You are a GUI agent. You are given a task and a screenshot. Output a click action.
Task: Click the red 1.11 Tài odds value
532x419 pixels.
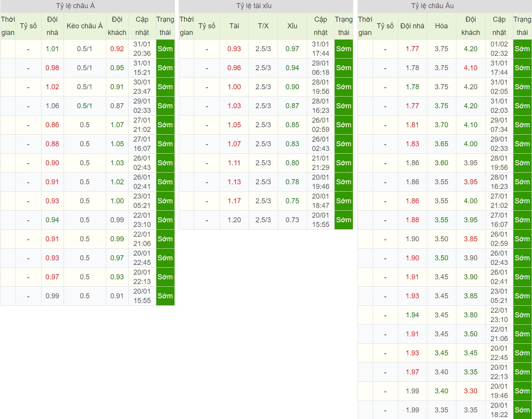tap(234, 163)
